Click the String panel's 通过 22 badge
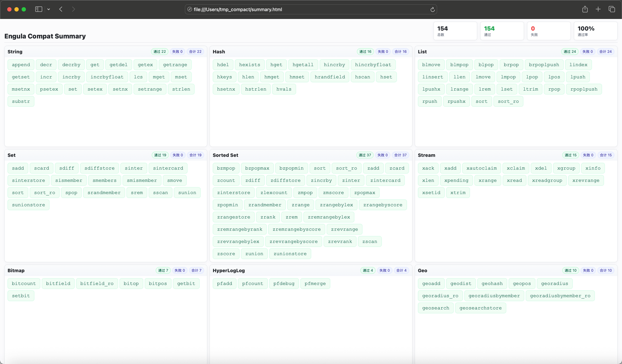622x364 pixels. coord(160,51)
